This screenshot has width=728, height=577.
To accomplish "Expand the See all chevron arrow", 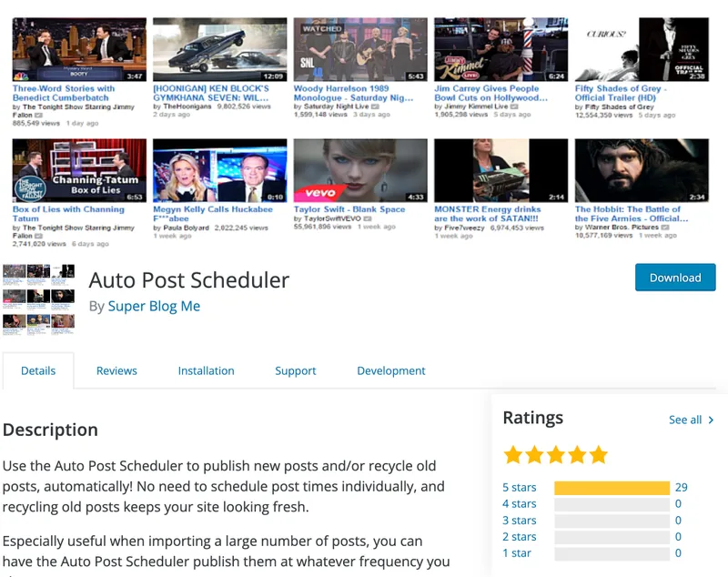I will 711,420.
